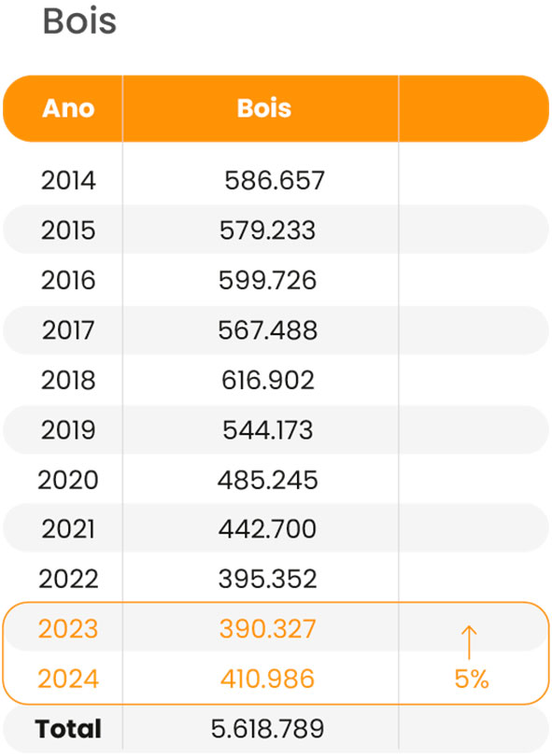Image resolution: width=552 pixels, height=756 pixels.
Task: Select the 5% increase indicator
Action: point(472,679)
